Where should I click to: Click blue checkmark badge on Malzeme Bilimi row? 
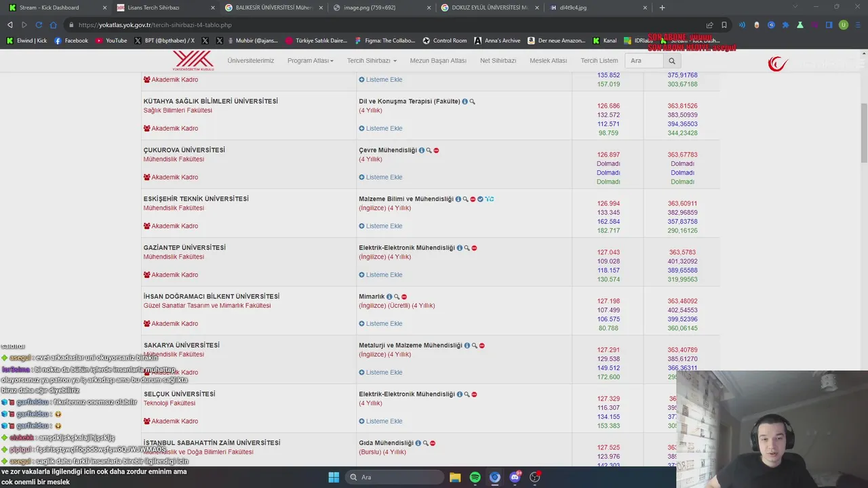pyautogui.click(x=480, y=199)
